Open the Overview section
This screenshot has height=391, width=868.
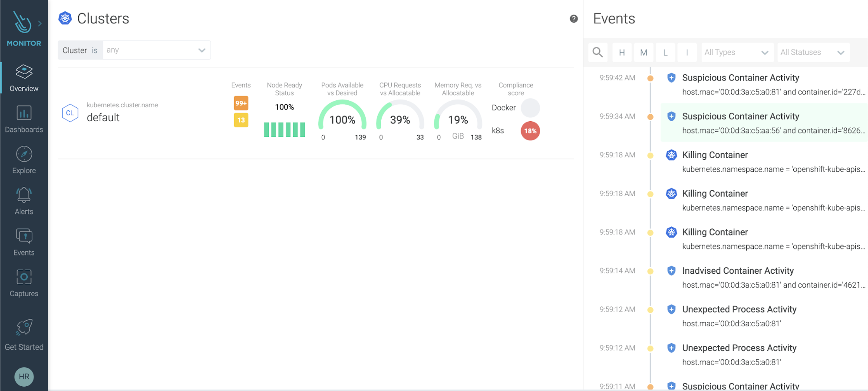point(24,78)
